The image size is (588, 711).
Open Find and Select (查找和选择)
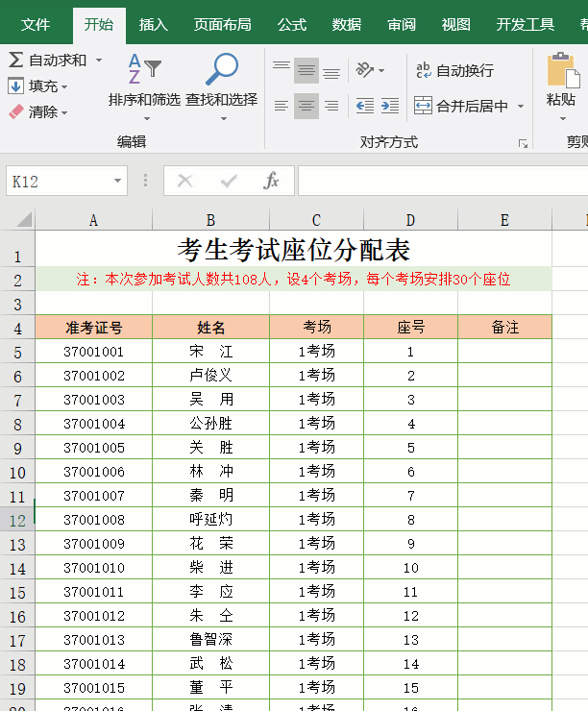(222, 87)
